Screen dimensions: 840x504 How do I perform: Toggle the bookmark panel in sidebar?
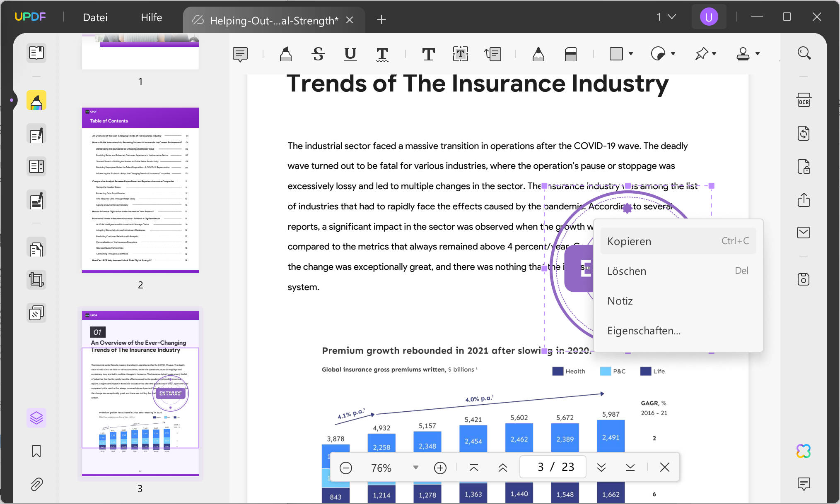tap(36, 451)
